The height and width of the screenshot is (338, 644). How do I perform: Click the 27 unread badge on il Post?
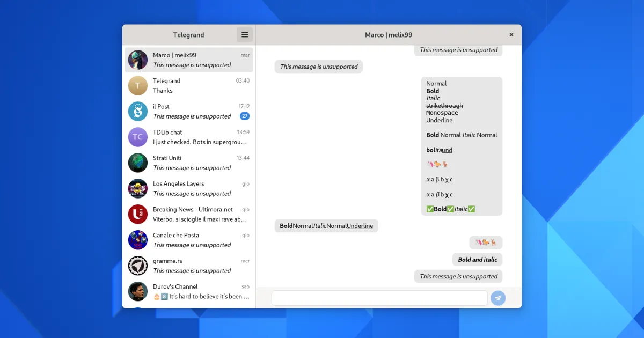pos(244,116)
